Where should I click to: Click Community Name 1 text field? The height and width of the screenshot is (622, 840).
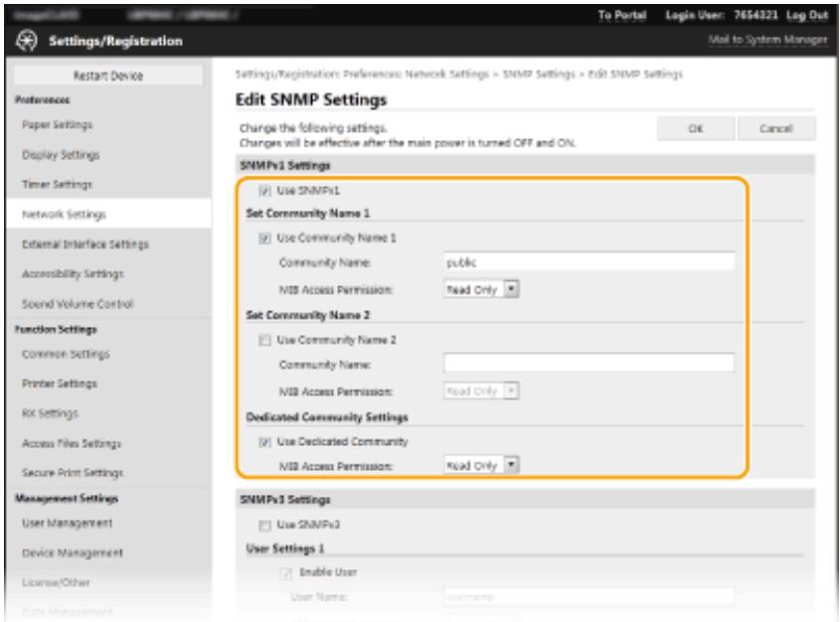point(588,262)
